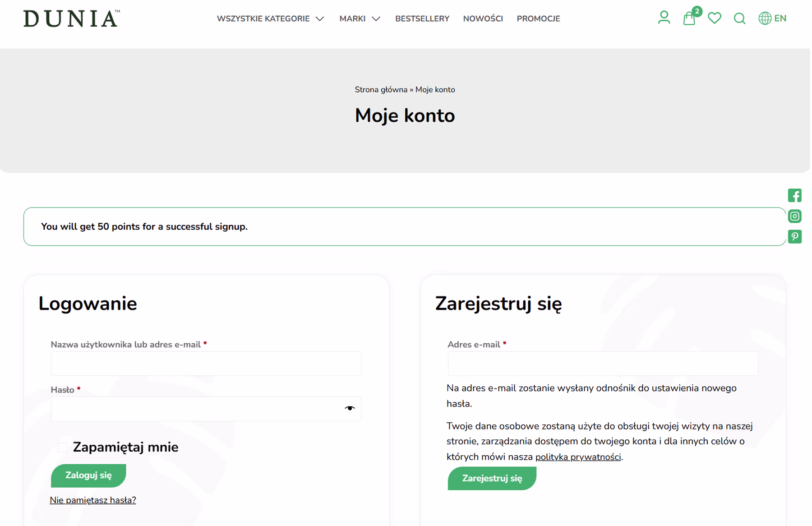Focus the Hasło password field
This screenshot has height=526, width=812.
point(206,409)
